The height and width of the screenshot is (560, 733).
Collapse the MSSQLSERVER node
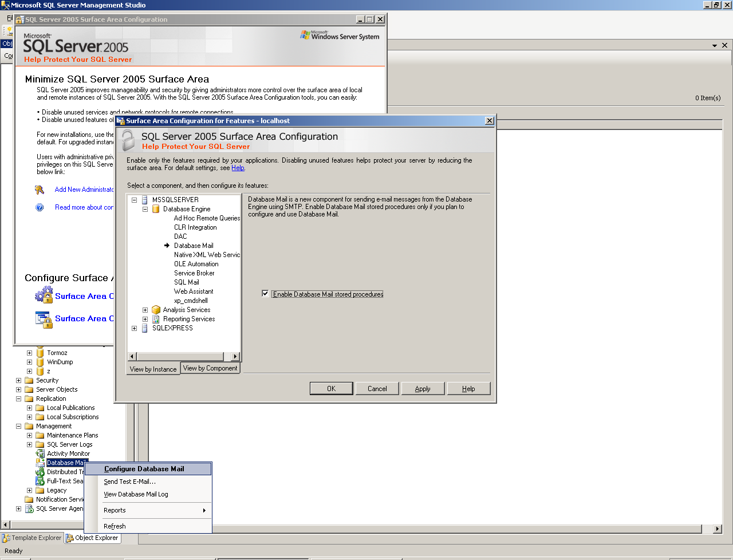[x=134, y=200]
